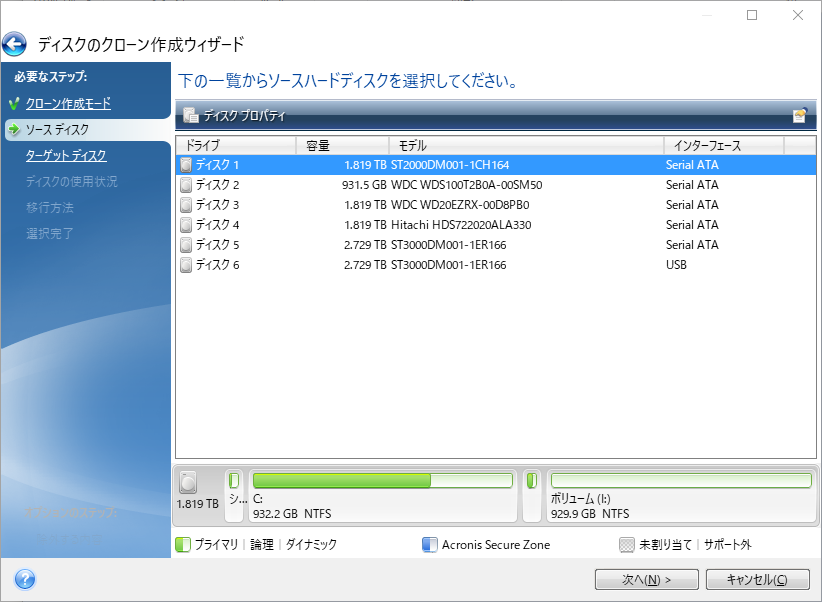
Task: Sort by the インターフェース column header
Action: click(x=724, y=146)
